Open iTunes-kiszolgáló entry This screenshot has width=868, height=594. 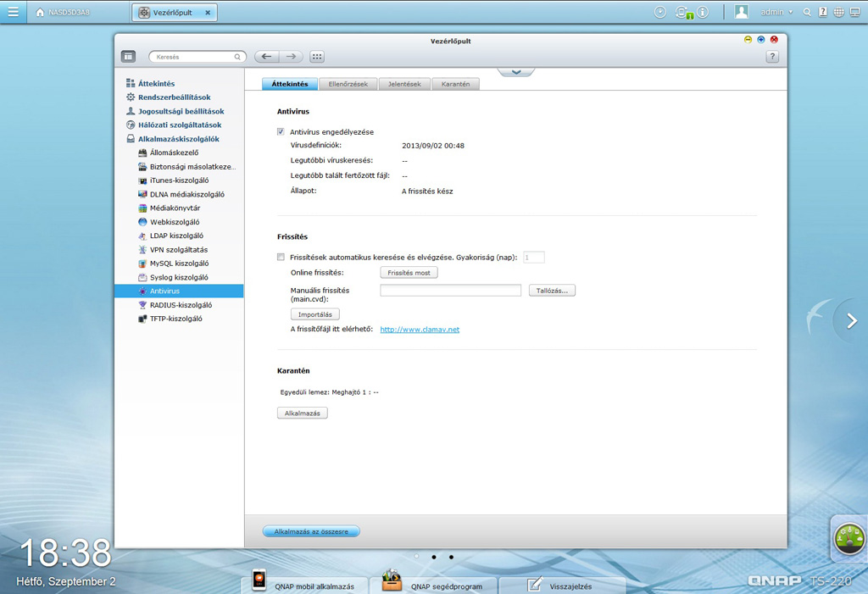tap(173, 180)
